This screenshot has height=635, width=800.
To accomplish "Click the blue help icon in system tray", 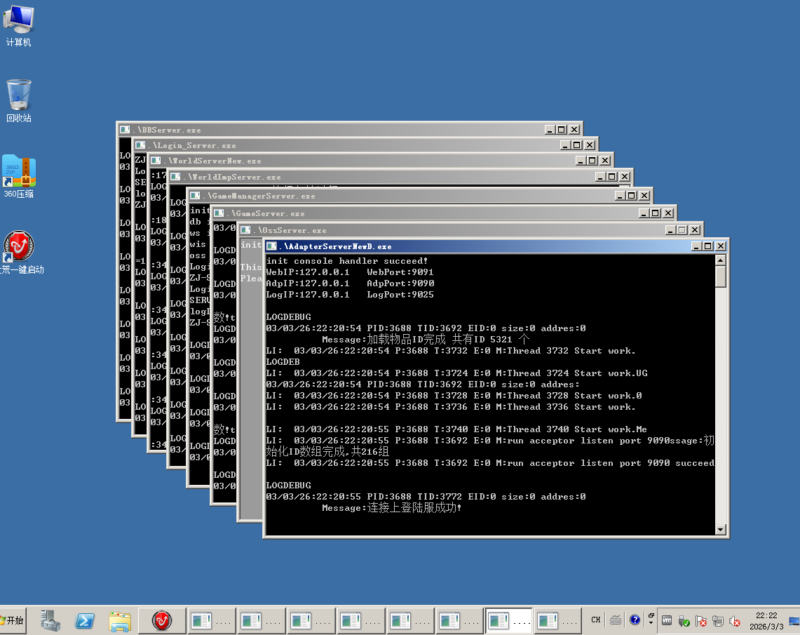I will [x=635, y=620].
